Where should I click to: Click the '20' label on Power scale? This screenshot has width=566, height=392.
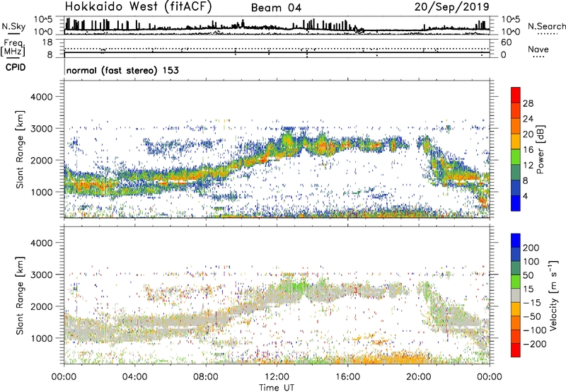coord(528,134)
